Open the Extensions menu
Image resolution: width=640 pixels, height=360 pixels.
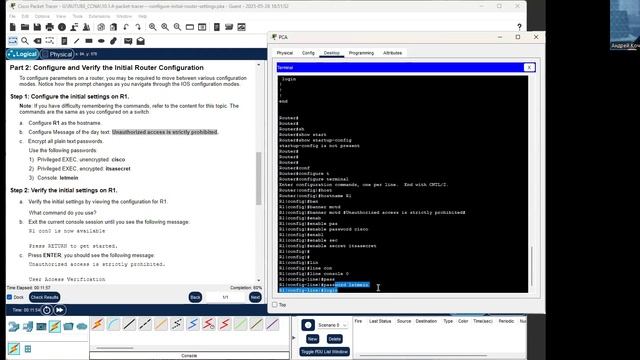(100, 16)
